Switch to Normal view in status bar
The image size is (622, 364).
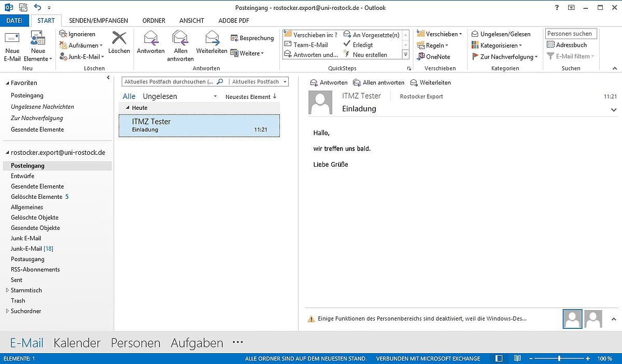[x=499, y=358]
